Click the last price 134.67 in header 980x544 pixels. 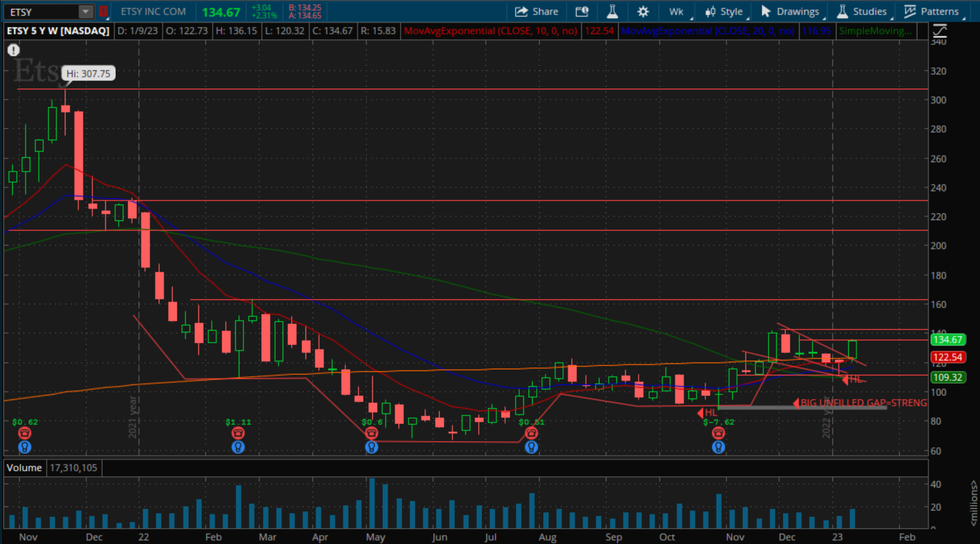pyautogui.click(x=221, y=12)
